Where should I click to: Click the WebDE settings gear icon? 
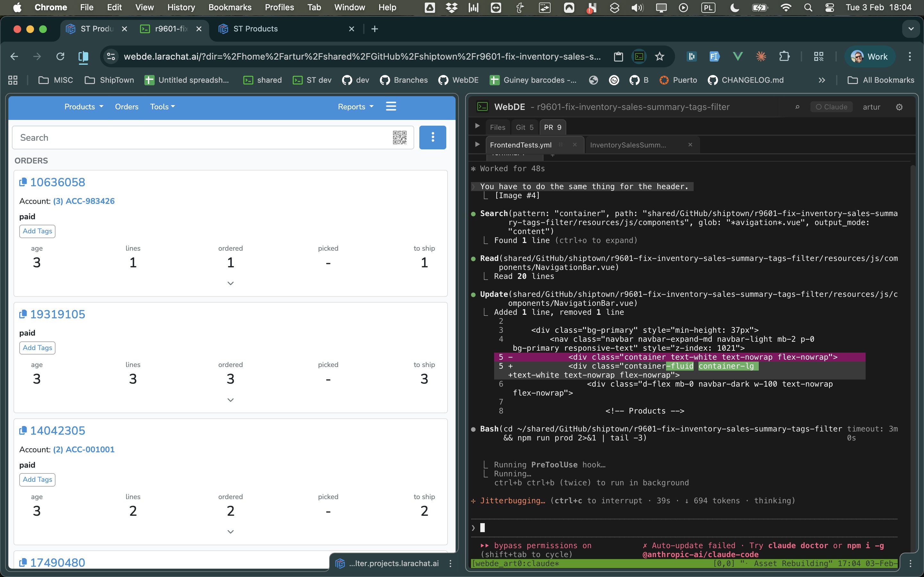tap(899, 107)
